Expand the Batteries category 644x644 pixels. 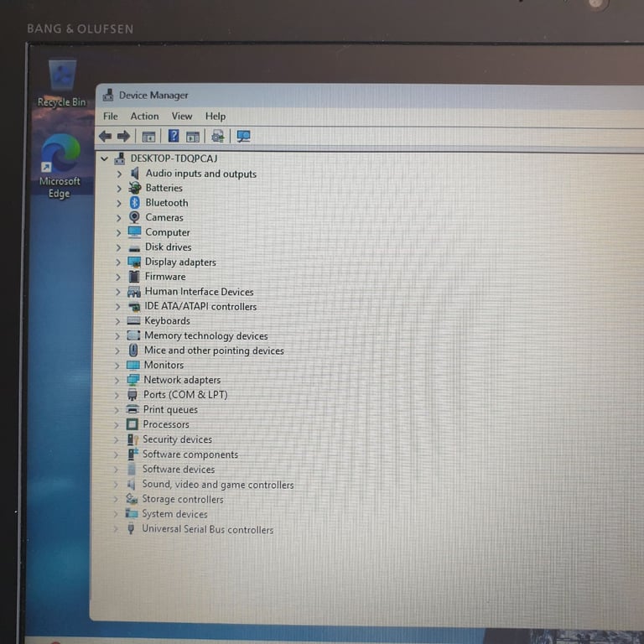(119, 189)
